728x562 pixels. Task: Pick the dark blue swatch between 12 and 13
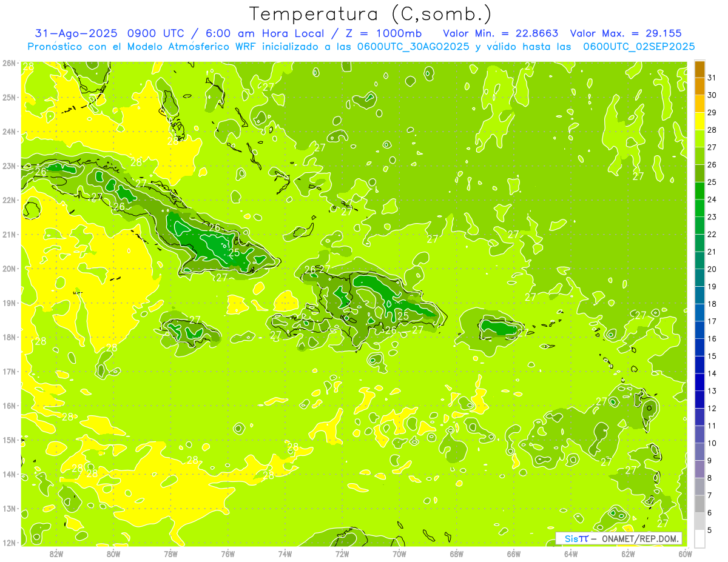[x=699, y=400]
